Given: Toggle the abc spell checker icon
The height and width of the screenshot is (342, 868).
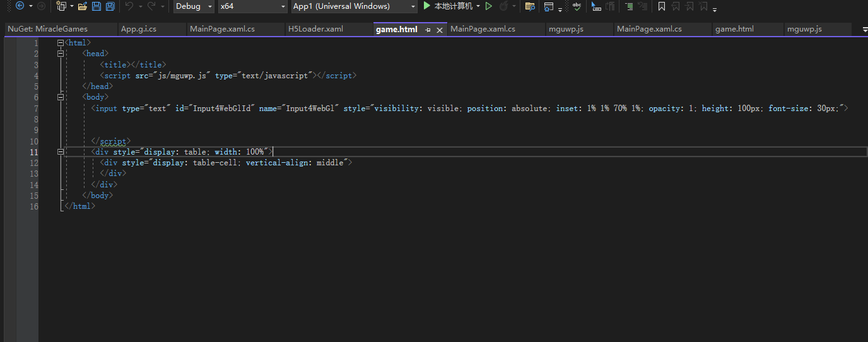Looking at the screenshot, I should (577, 6).
